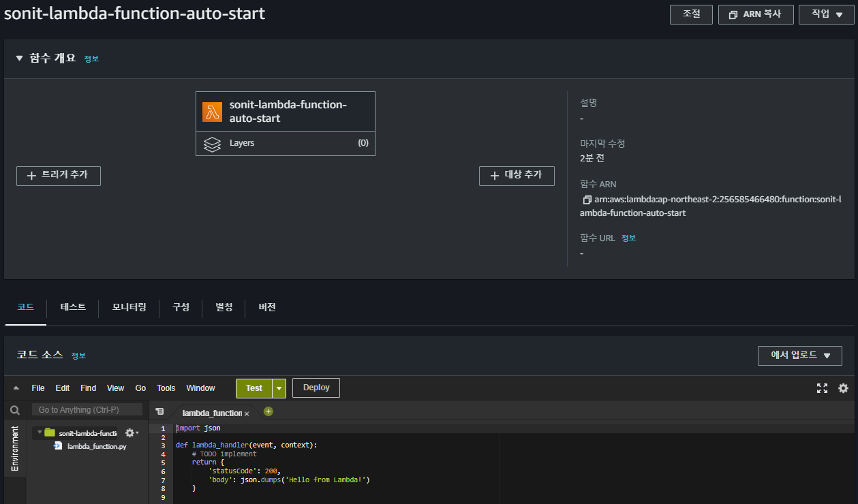
Task: Open the 작업 dropdown menu
Action: pyautogui.click(x=827, y=14)
